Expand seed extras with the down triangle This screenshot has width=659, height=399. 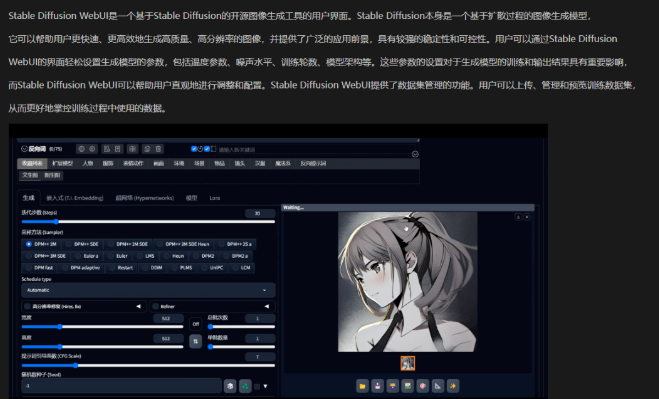[265, 386]
